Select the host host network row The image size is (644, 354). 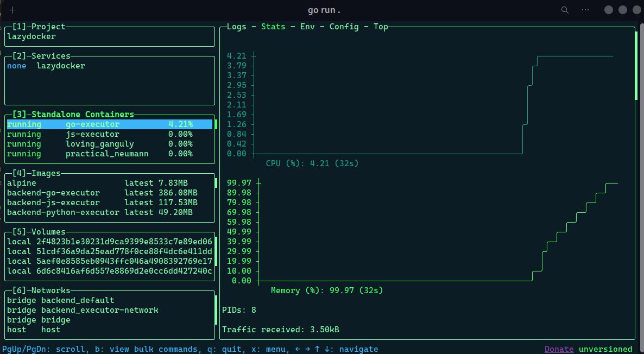(x=110, y=330)
